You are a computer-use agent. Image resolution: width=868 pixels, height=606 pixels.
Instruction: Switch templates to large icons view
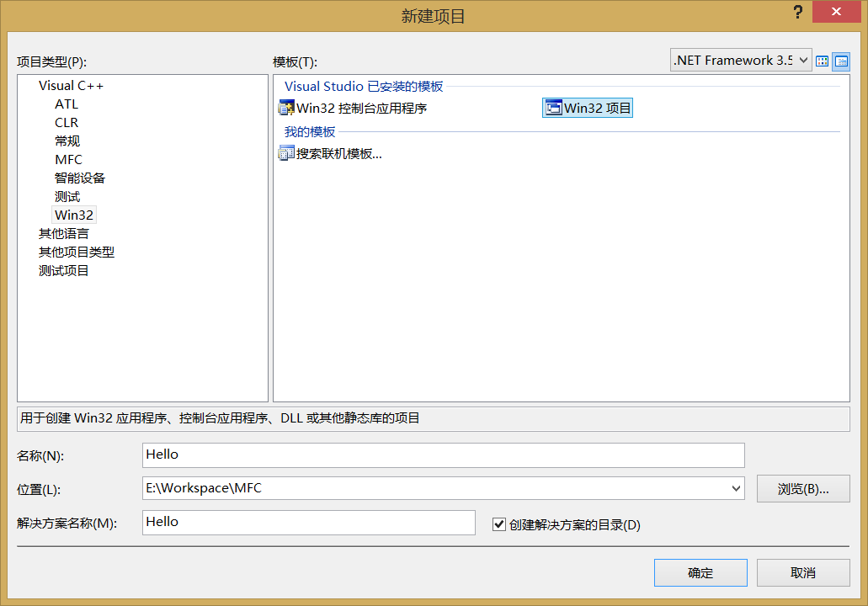(822, 61)
